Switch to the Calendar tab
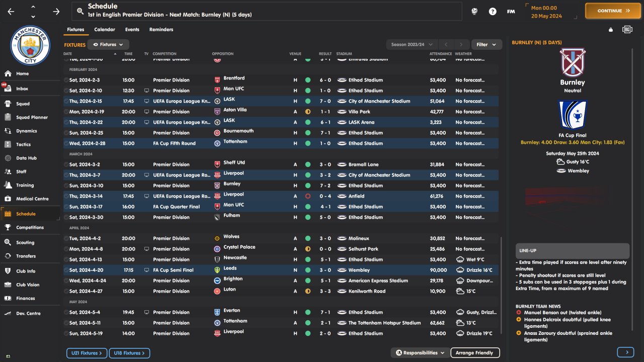644x362 pixels. point(105,30)
